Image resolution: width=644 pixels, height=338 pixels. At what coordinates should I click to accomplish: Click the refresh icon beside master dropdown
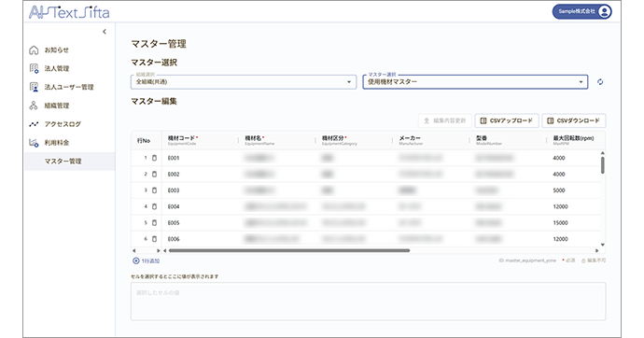600,82
